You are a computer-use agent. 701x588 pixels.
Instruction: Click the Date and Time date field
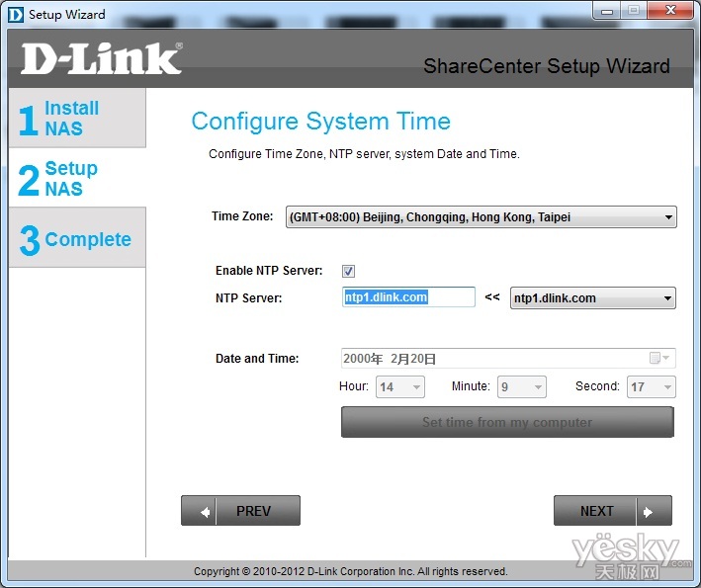coord(508,359)
